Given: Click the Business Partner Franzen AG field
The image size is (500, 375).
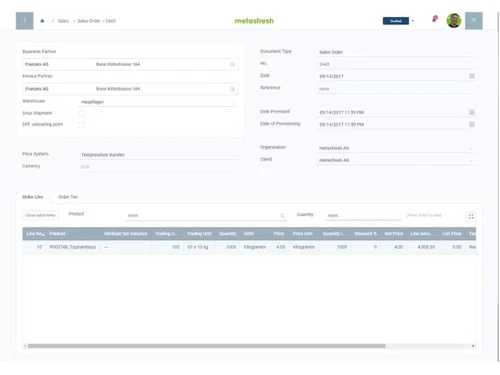Looking at the screenshot, I should [130, 64].
